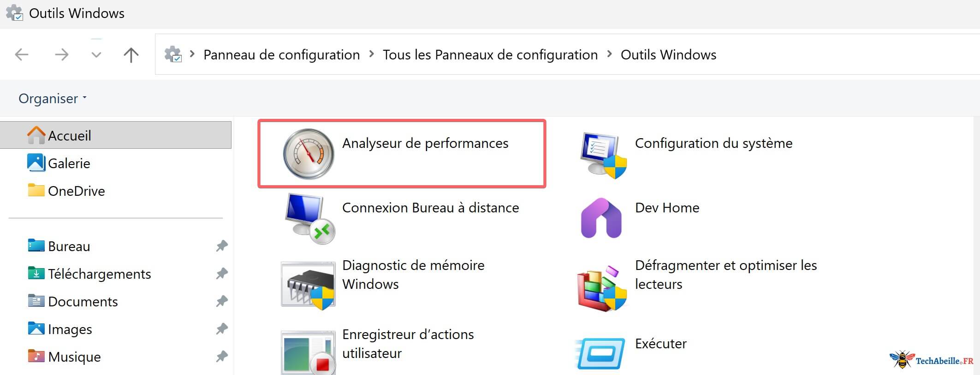Click the chevron after Panneau de configuration
Image resolution: width=980 pixels, height=375 pixels.
tap(371, 54)
